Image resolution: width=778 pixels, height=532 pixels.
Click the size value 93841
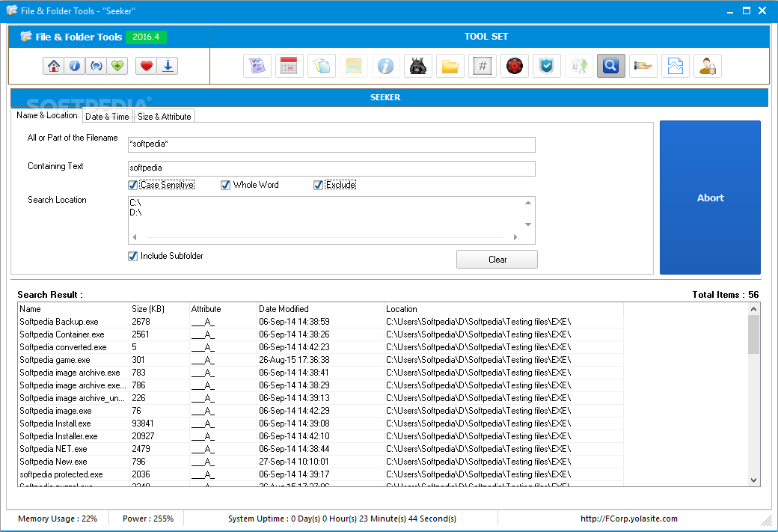tap(143, 424)
